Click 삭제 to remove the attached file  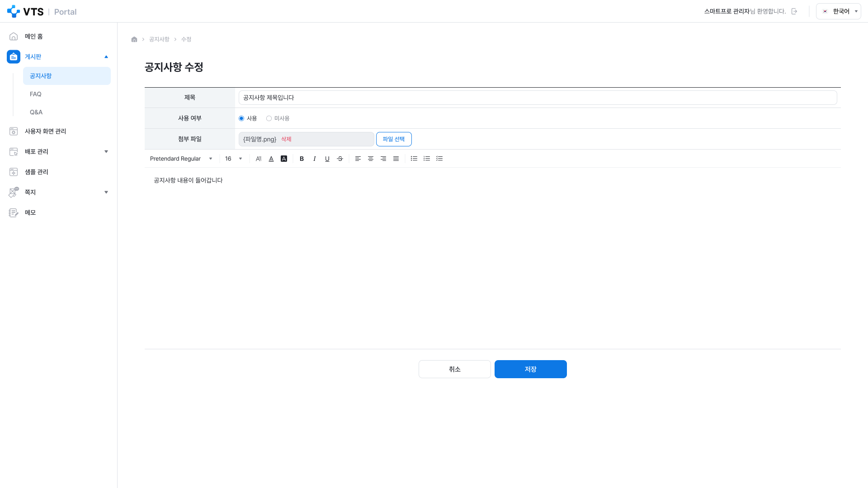[286, 139]
